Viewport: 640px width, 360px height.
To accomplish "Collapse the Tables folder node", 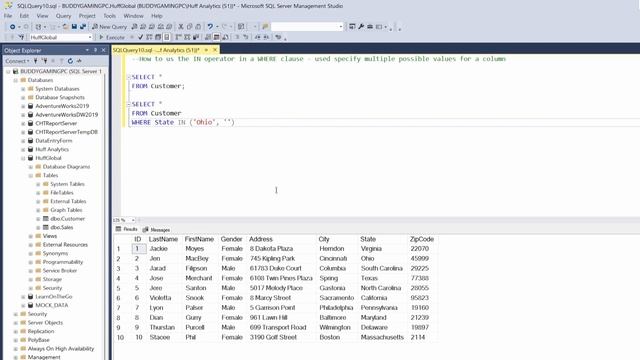I will pyautogui.click(x=31, y=176).
